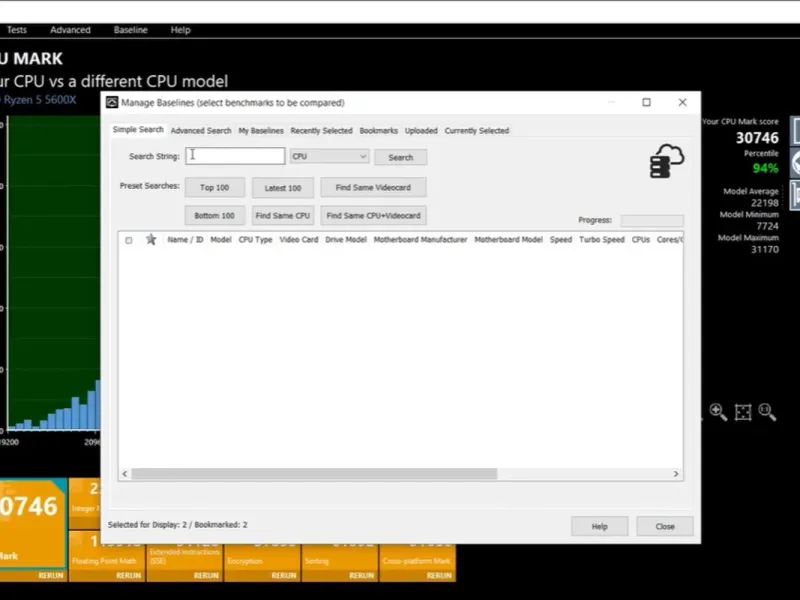The width and height of the screenshot is (800, 600).
Task: Sort by CPU Type column header
Action: coord(256,239)
